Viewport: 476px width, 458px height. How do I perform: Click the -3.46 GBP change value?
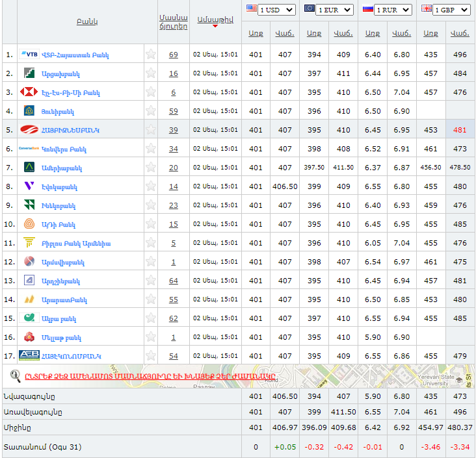pos(430,447)
